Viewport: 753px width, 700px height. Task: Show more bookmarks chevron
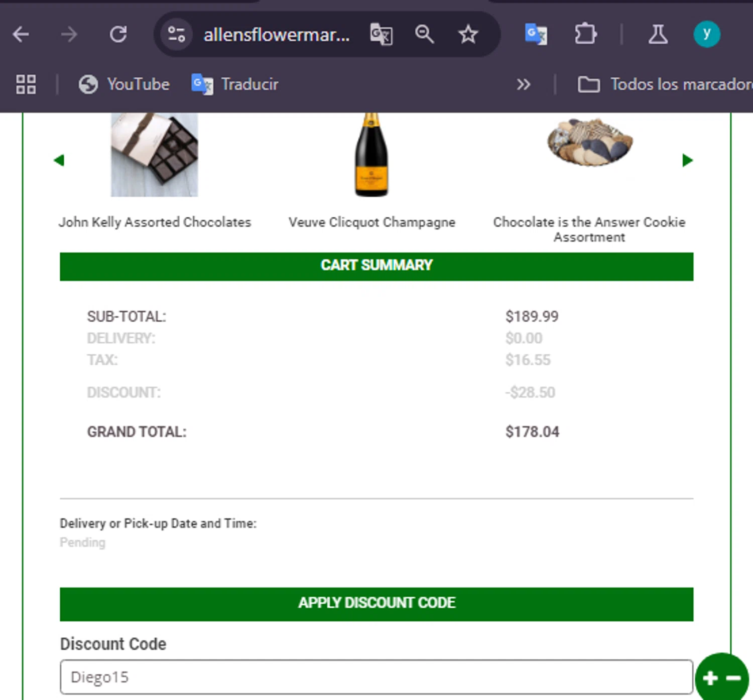[523, 84]
